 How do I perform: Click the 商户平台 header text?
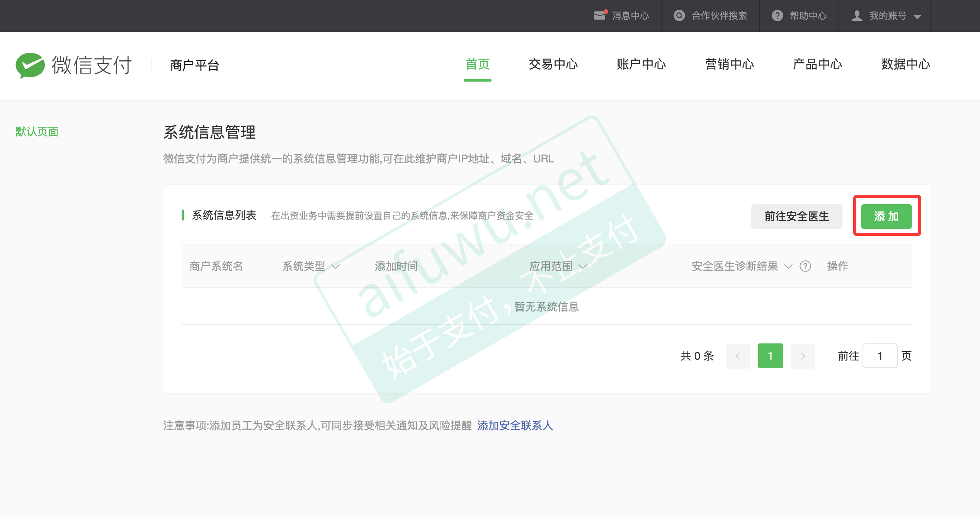point(195,65)
